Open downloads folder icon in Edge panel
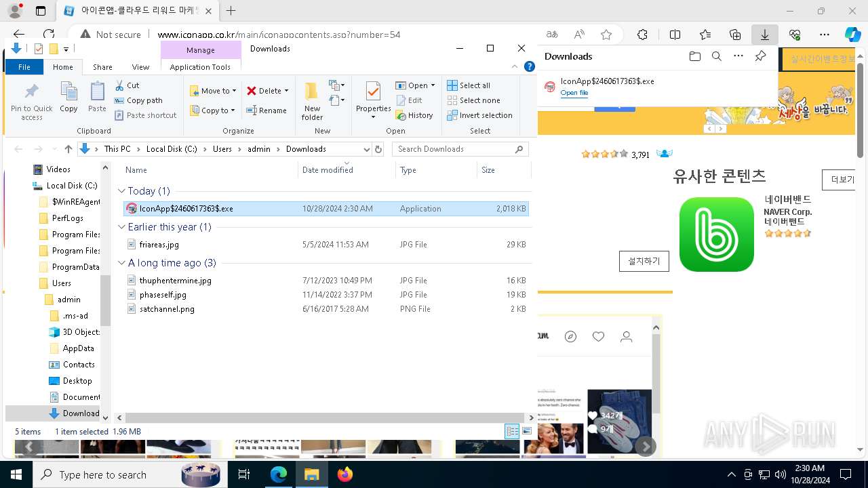Screen dimensions: 868x488 pos(694,56)
